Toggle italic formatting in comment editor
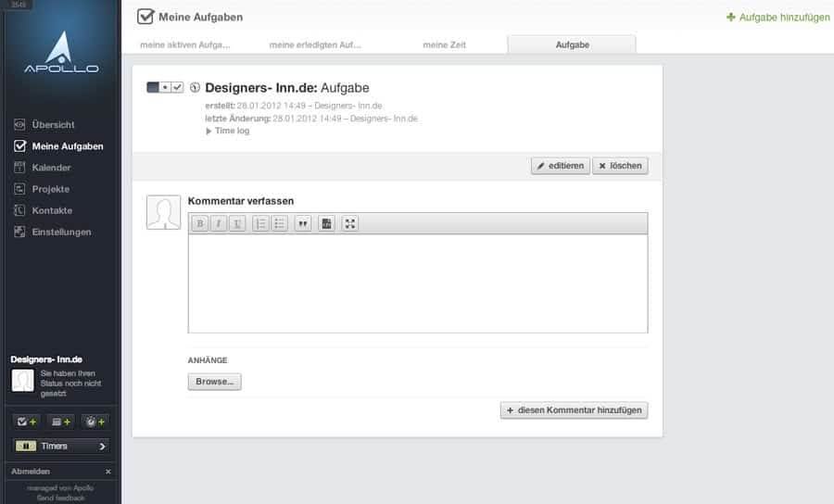 219,223
